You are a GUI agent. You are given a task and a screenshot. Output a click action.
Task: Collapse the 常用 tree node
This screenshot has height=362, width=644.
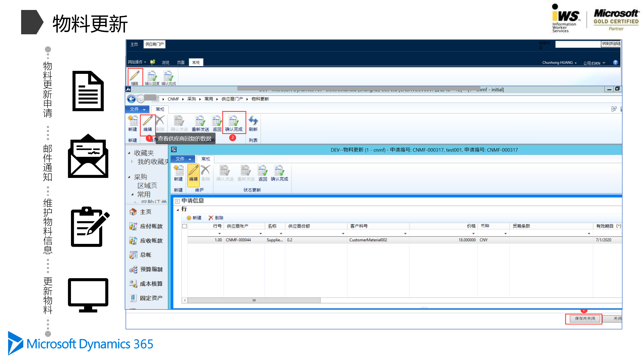[132, 194]
